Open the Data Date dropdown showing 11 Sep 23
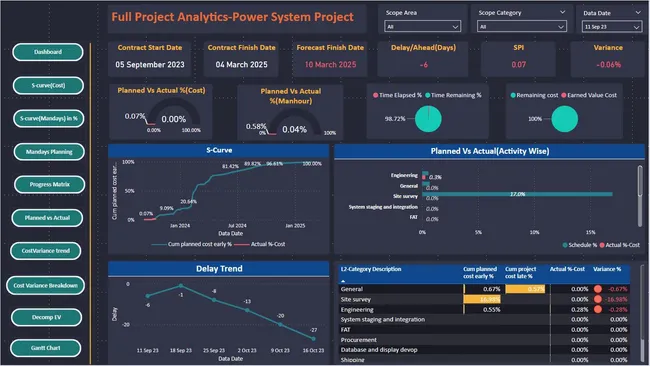Screen dimensions: 650x366 click(612, 27)
